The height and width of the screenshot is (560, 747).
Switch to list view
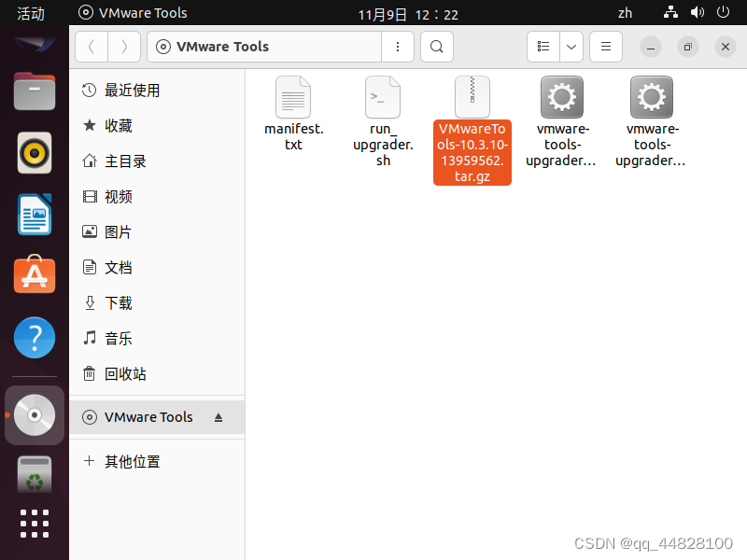pyautogui.click(x=542, y=47)
